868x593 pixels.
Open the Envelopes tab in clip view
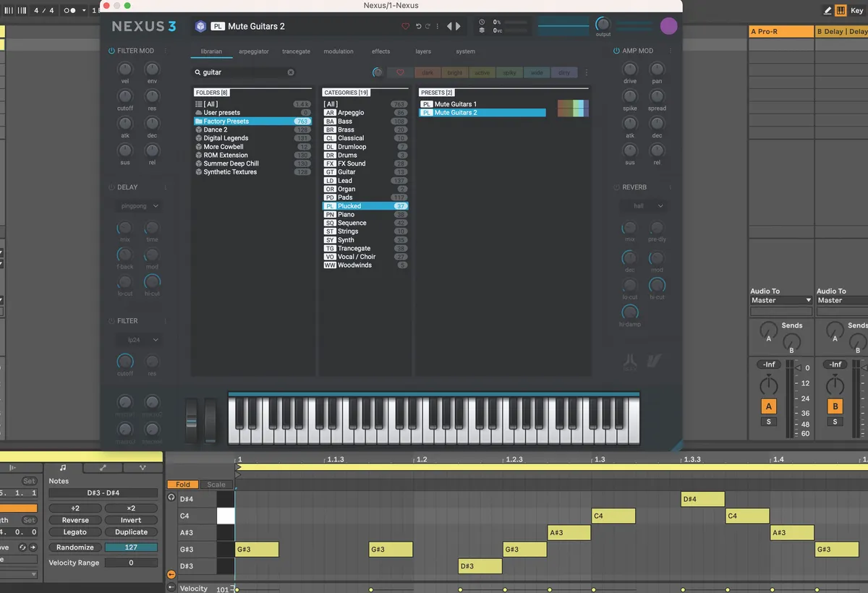(103, 468)
